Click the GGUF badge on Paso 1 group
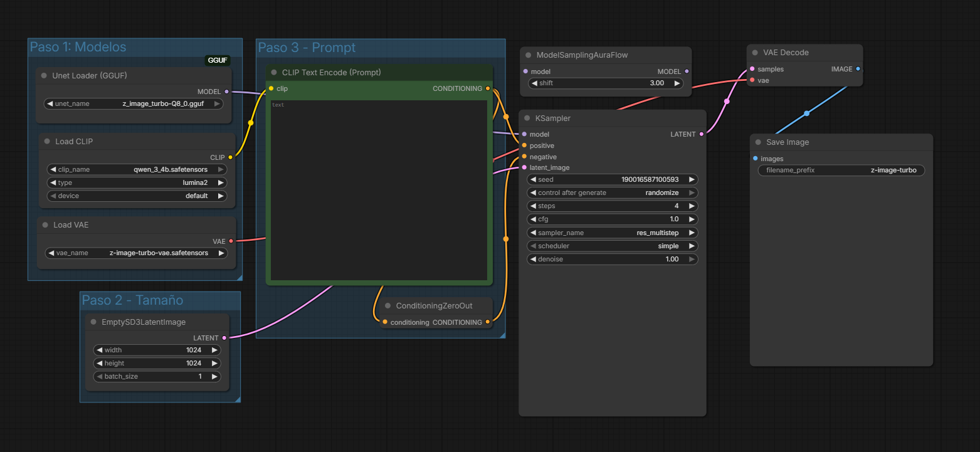Viewport: 980px width, 452px height. (x=217, y=60)
